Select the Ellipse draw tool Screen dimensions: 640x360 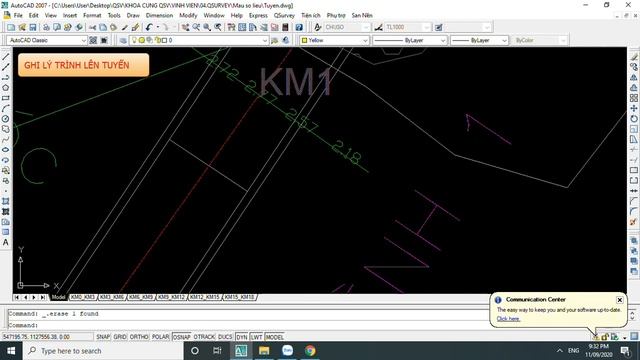[6, 150]
